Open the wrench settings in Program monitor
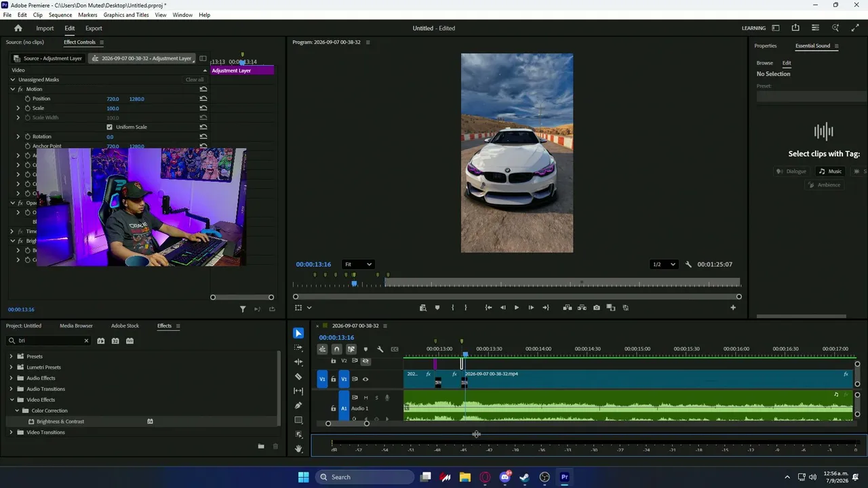 (x=689, y=264)
